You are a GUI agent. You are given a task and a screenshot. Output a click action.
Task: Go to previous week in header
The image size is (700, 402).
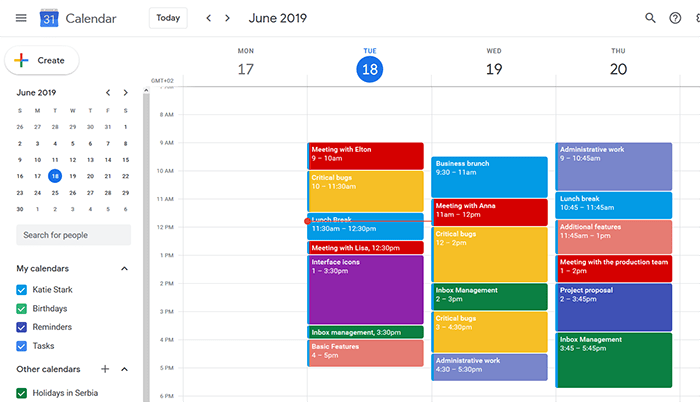pos(208,18)
